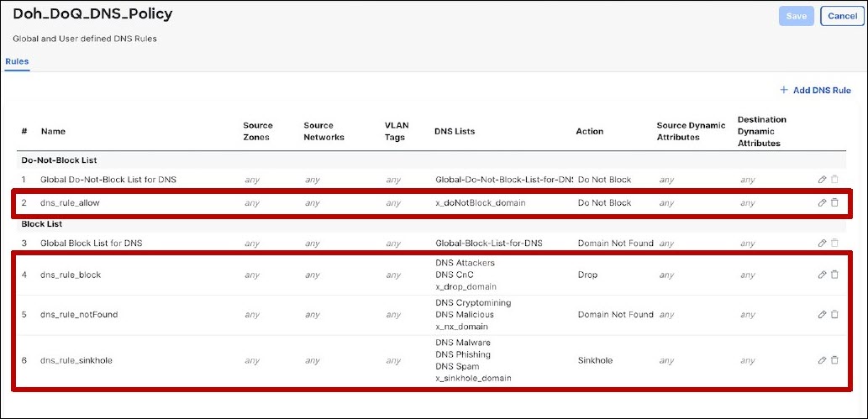Edit the Global Block List for DNS rule
The height and width of the screenshot is (419, 868).
coord(822,243)
